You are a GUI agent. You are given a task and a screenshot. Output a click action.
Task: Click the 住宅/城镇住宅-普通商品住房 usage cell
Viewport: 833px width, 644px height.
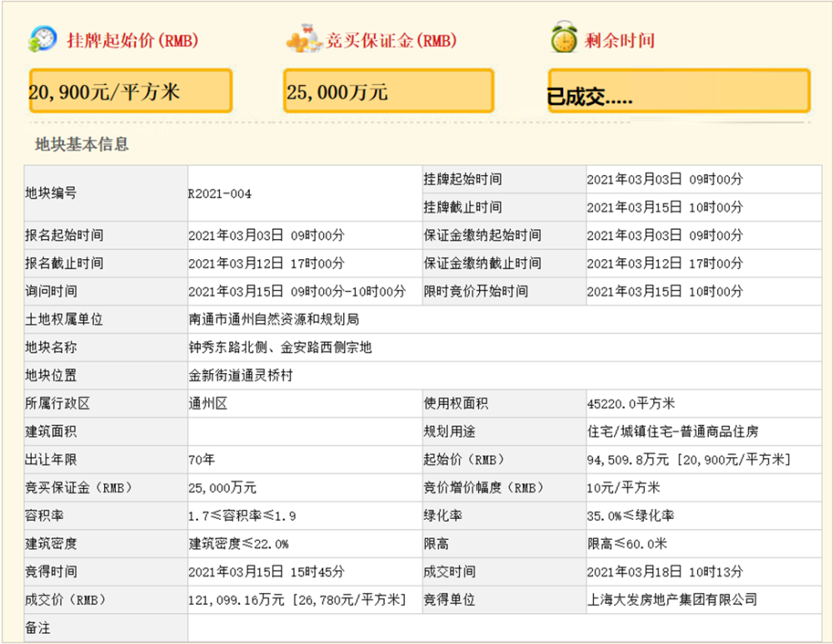click(704, 432)
